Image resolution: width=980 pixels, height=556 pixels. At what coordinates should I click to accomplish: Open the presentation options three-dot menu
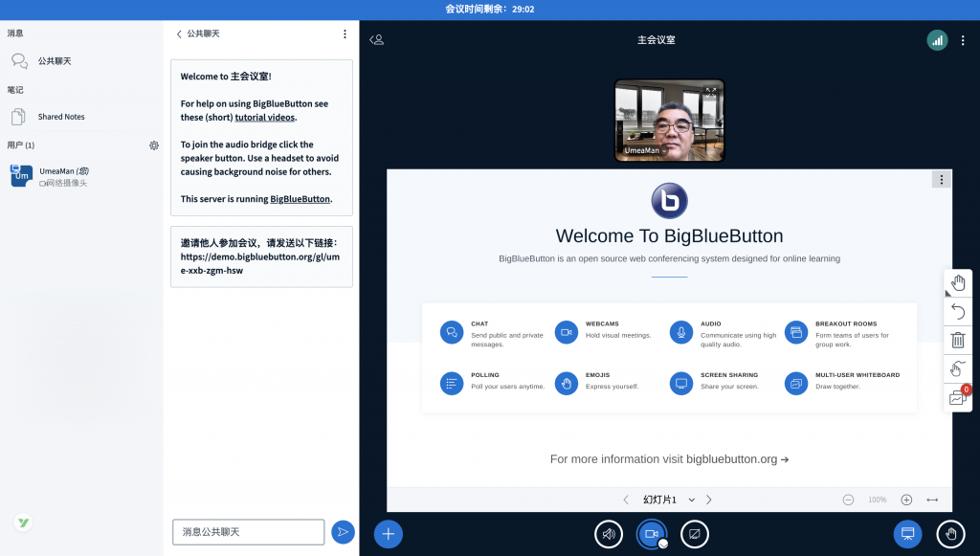coord(941,179)
